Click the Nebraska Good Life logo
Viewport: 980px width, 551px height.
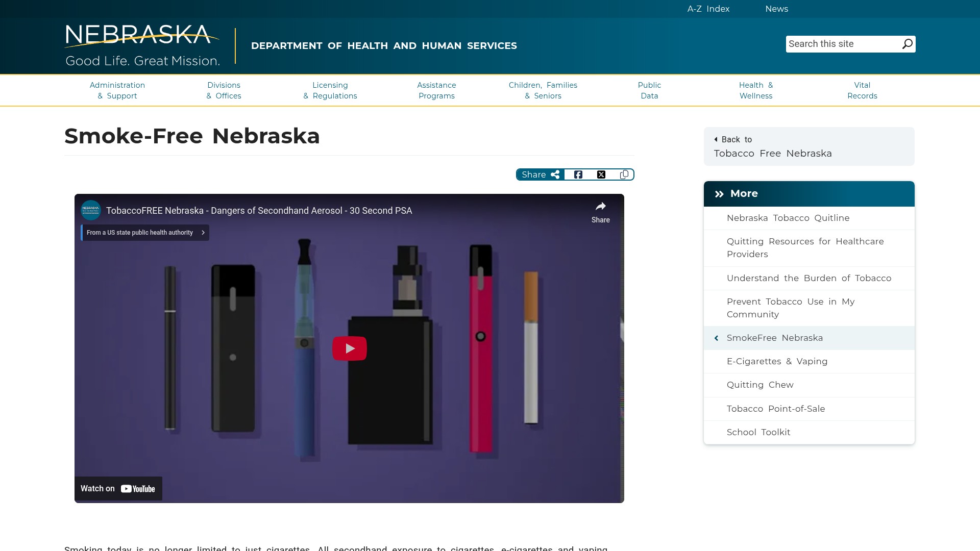142,46
